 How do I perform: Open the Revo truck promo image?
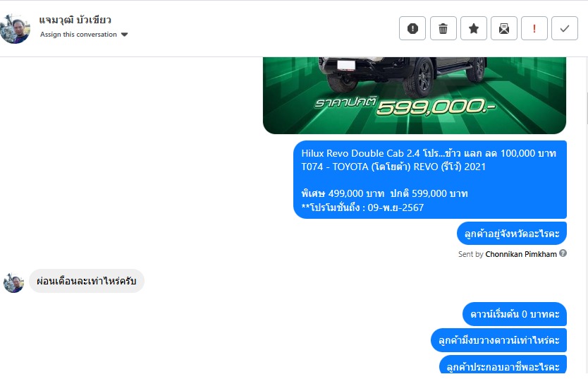tap(415, 95)
